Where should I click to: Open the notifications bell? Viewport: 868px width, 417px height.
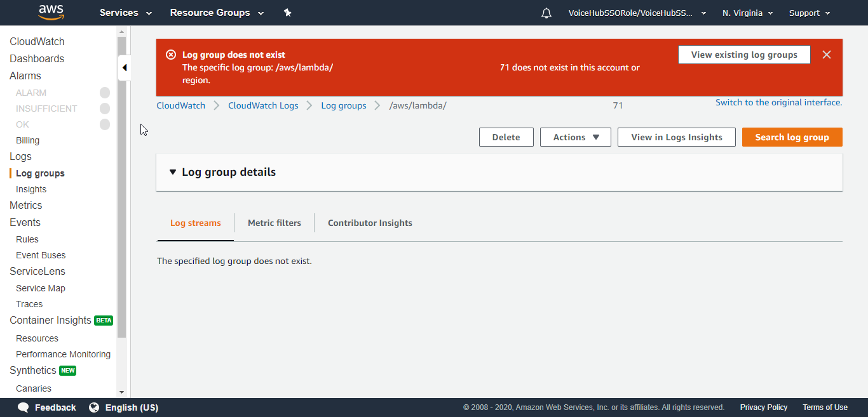pos(546,13)
